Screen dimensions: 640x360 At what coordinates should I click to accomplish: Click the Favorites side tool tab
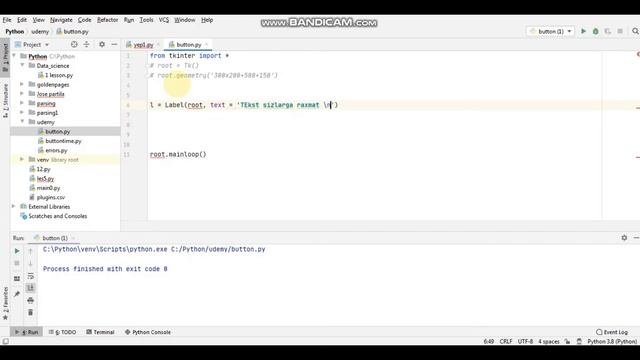click(x=5, y=303)
